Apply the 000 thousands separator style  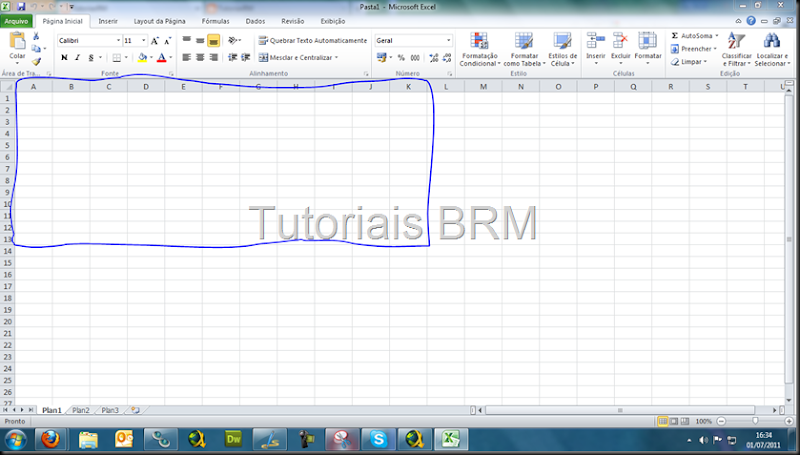coord(415,58)
